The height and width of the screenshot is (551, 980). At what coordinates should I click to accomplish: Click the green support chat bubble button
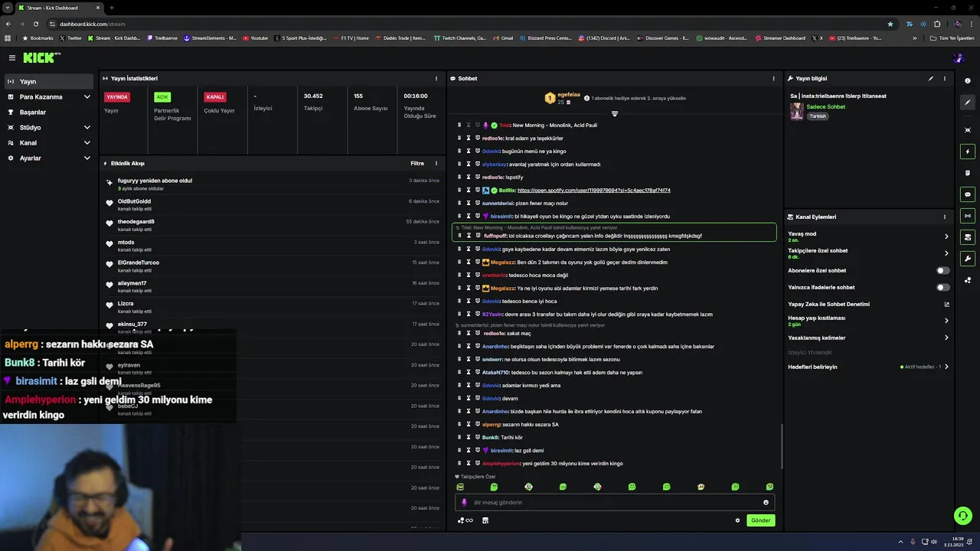click(963, 516)
